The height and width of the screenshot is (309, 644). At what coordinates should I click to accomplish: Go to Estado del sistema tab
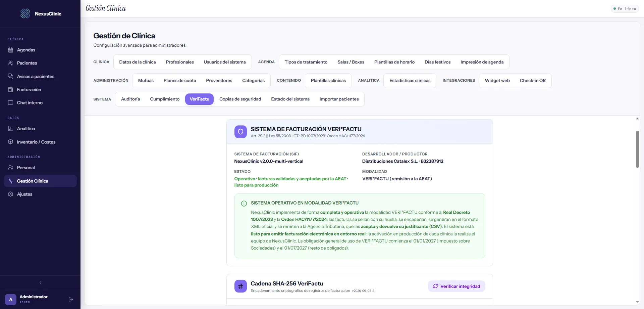290,99
